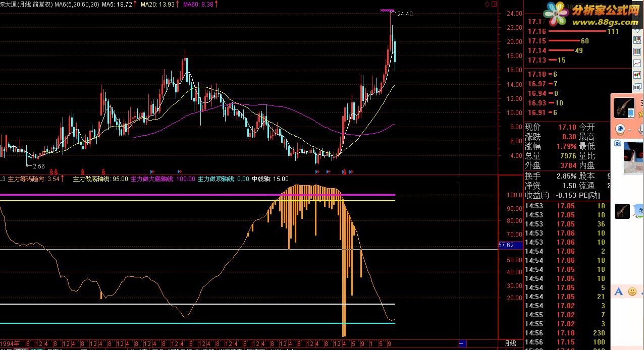Click the 1994年 label on time axis

click(11, 343)
